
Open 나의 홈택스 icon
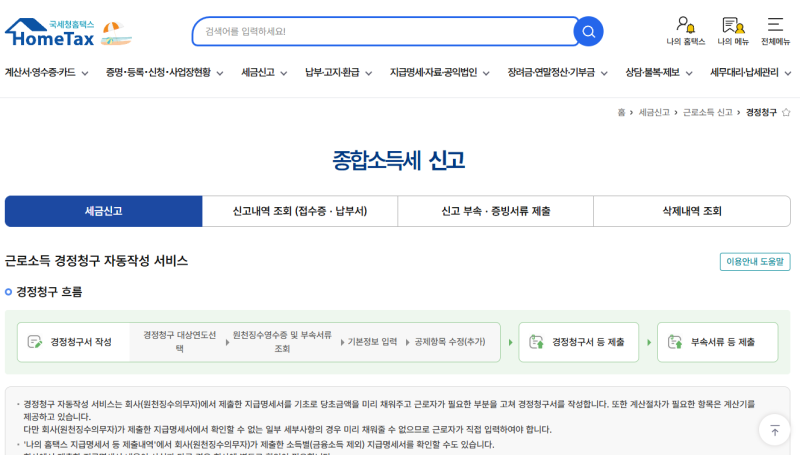click(685, 31)
